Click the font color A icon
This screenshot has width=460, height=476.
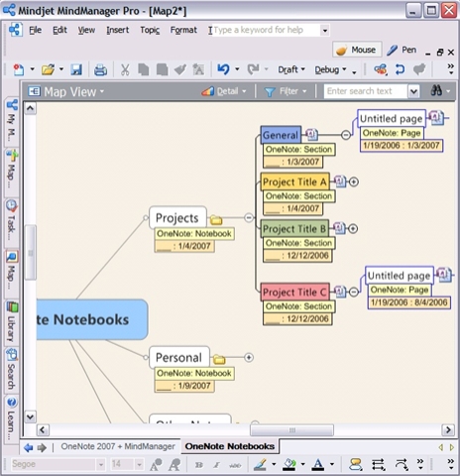point(318,465)
